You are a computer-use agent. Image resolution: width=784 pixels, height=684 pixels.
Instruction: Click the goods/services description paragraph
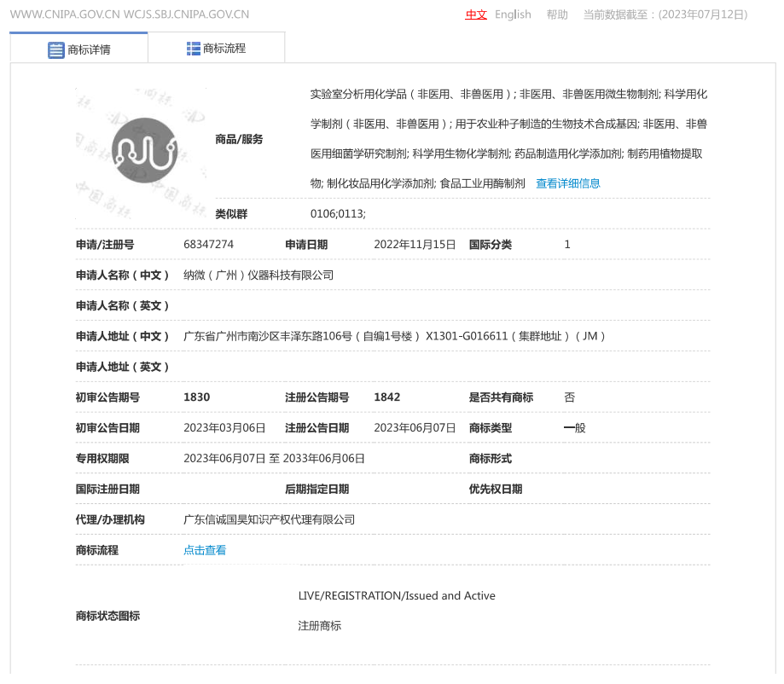pos(509,138)
